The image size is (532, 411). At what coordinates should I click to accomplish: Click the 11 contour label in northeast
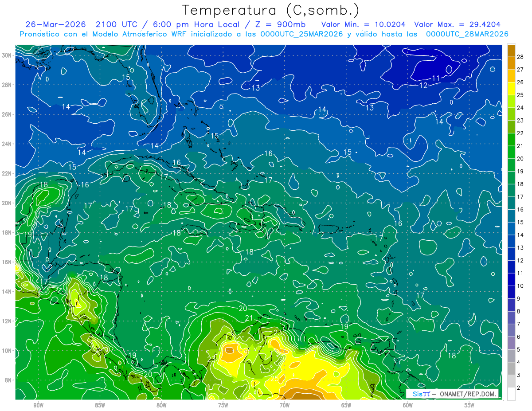tap(436, 78)
